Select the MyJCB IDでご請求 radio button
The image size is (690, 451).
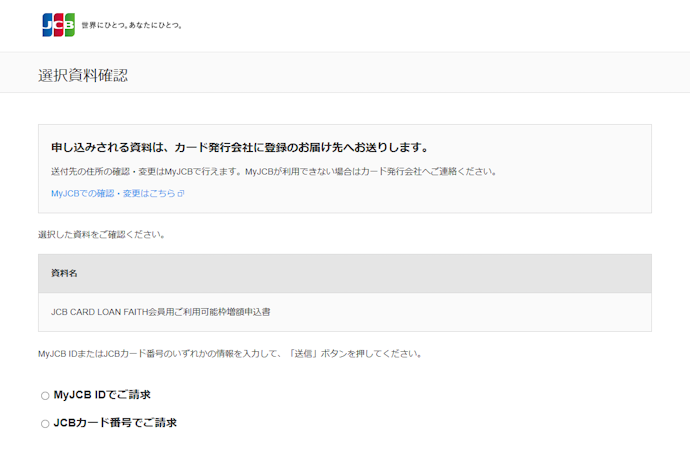coord(45,396)
